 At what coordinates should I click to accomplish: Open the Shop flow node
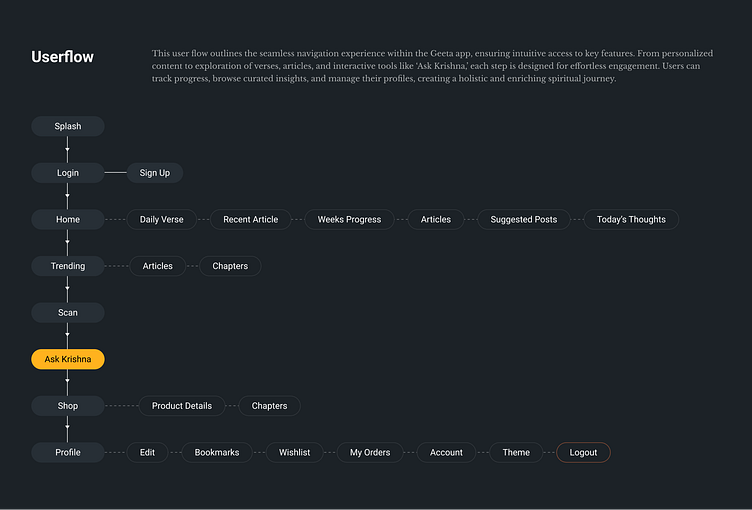pyautogui.click(x=68, y=406)
